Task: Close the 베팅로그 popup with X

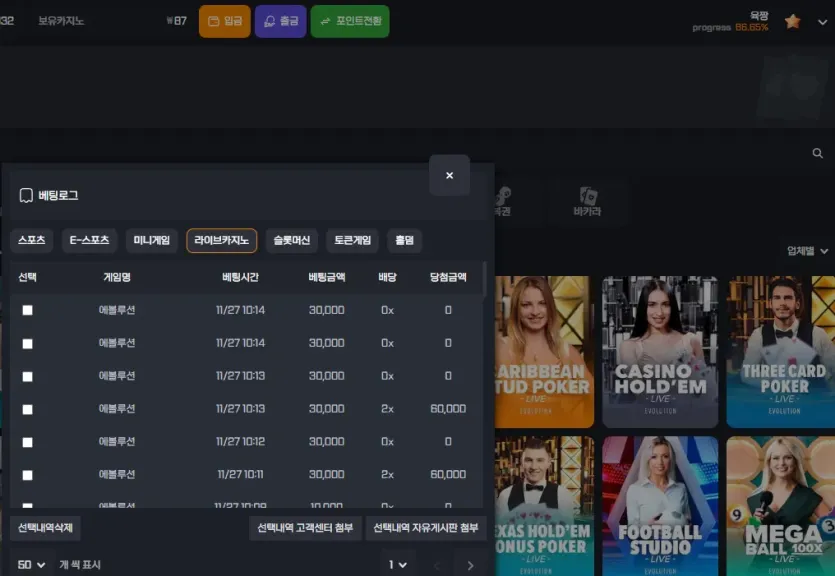Action: click(x=449, y=175)
